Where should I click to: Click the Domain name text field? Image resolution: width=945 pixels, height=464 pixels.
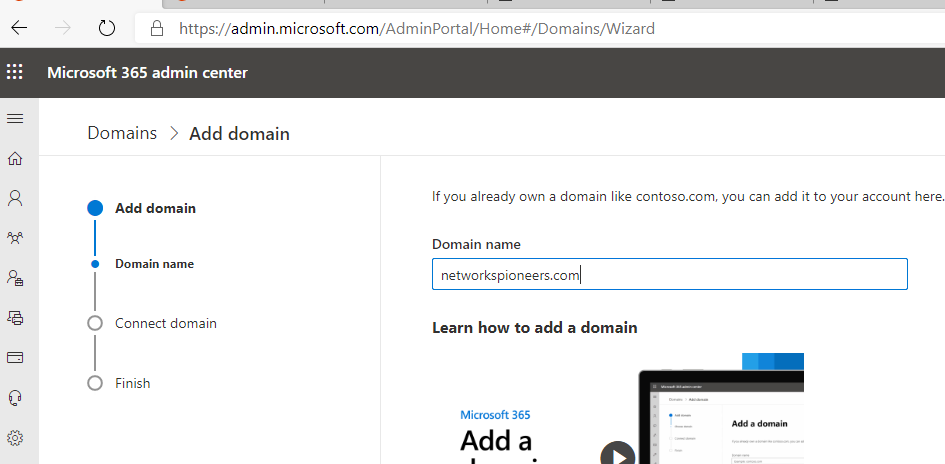[670, 274]
